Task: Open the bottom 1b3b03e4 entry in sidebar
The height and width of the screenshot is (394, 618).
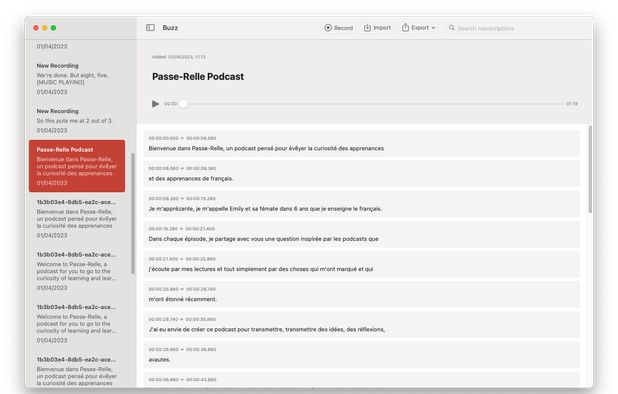Action: (x=77, y=370)
